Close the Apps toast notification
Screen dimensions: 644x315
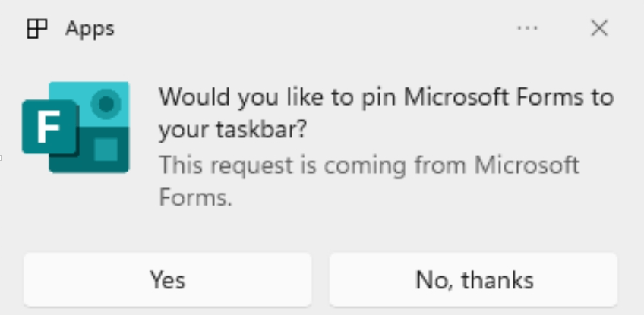click(x=599, y=28)
